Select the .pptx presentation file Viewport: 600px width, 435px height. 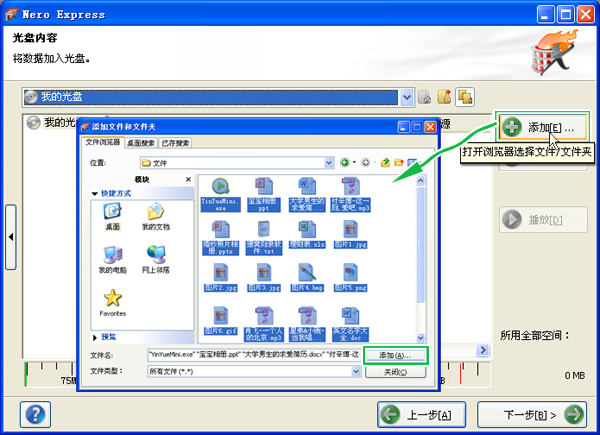coord(220,238)
